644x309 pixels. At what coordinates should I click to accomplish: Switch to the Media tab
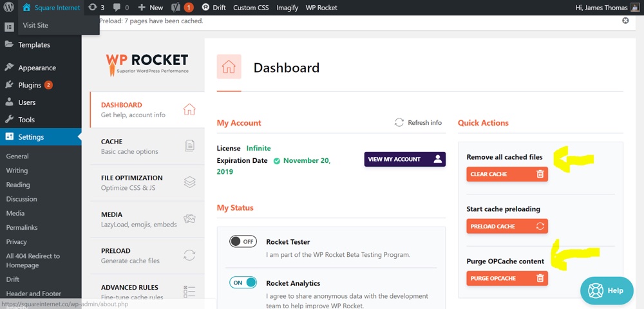[x=147, y=219]
